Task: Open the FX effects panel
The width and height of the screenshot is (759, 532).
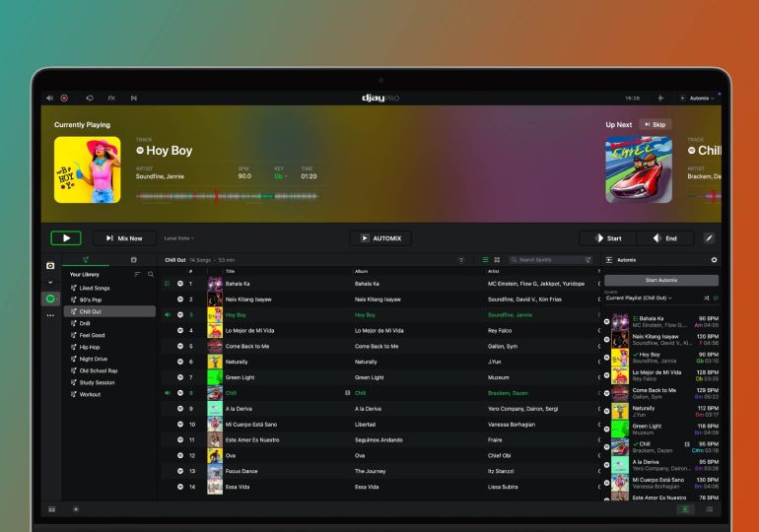Action: tap(111, 99)
